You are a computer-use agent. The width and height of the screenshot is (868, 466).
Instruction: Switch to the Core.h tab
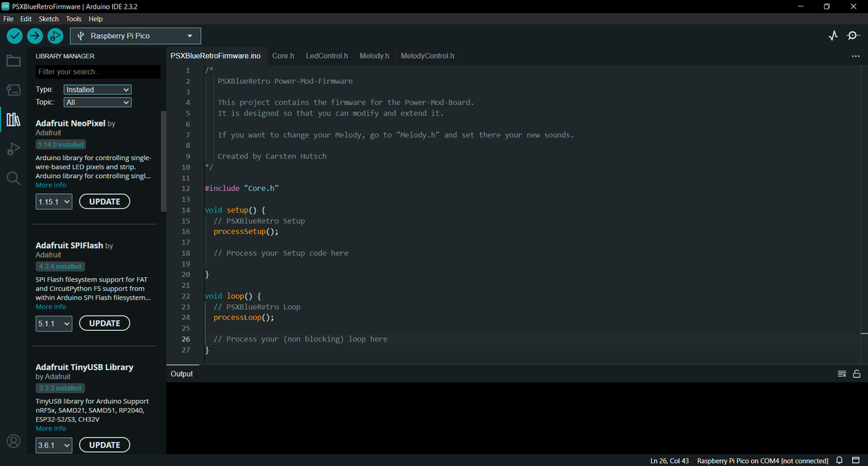284,56
